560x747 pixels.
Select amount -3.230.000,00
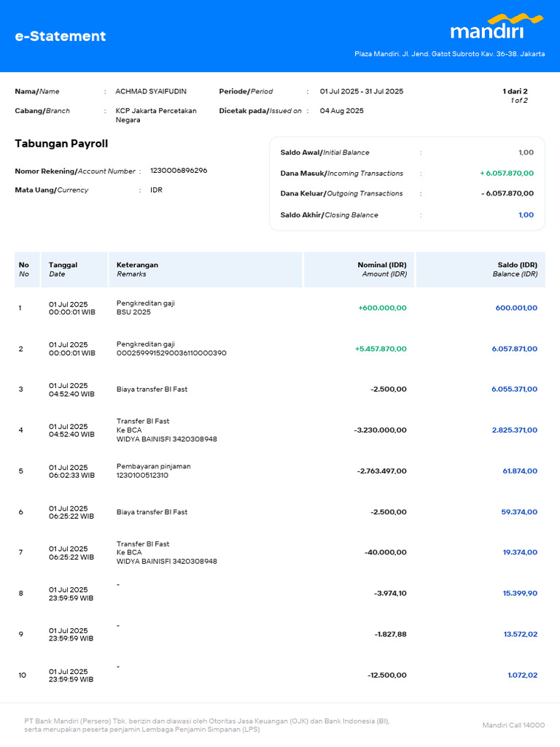click(x=381, y=430)
